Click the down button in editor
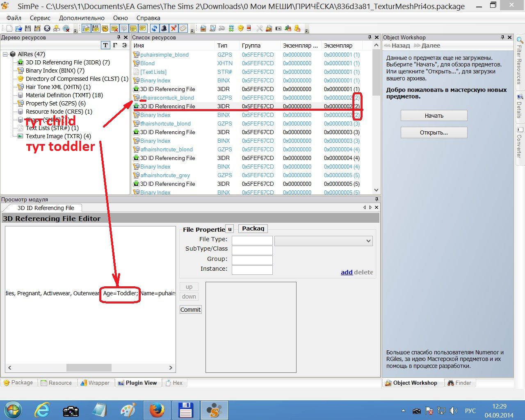This screenshot has width=525, height=420. tap(189, 297)
